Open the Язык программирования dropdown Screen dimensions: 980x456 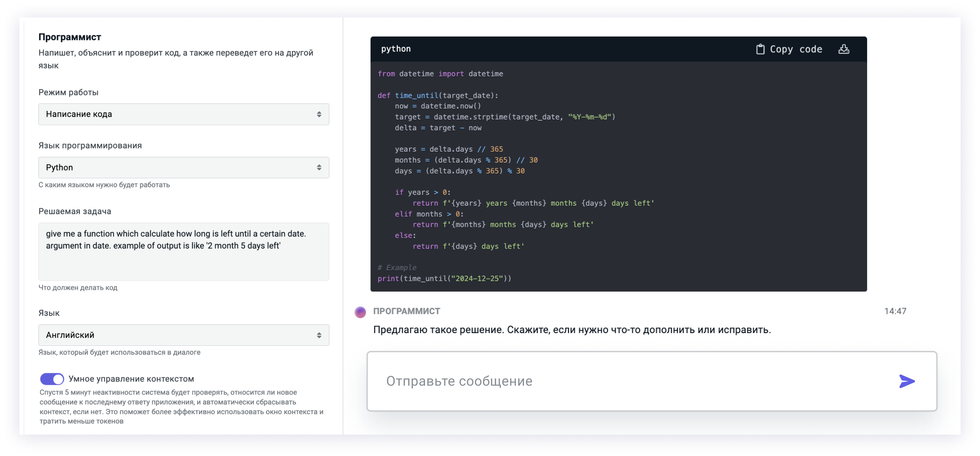(183, 167)
